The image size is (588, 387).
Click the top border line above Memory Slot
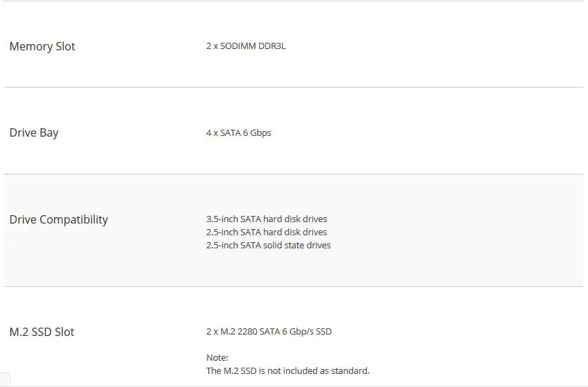(x=293, y=1)
